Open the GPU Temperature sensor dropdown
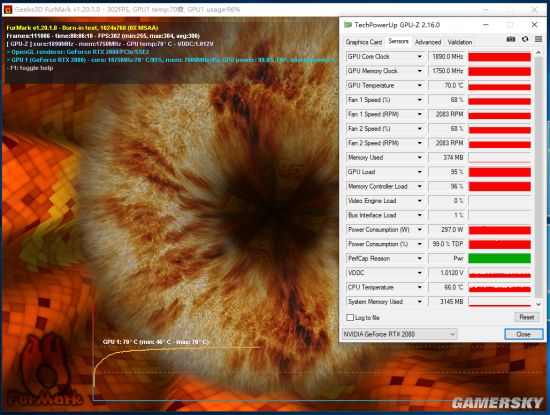 tap(420, 85)
